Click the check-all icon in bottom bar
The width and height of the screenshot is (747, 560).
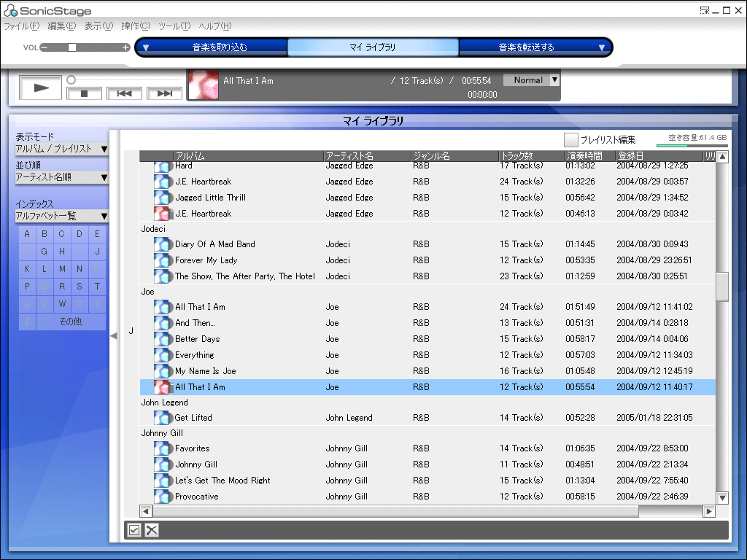134,530
